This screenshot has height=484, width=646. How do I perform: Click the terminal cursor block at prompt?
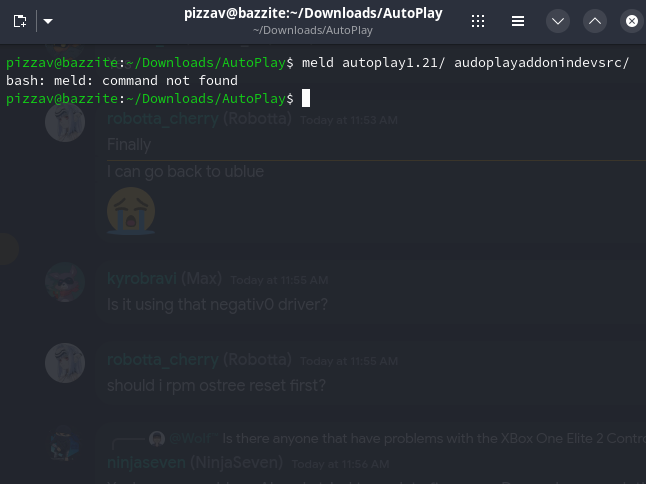click(x=306, y=98)
